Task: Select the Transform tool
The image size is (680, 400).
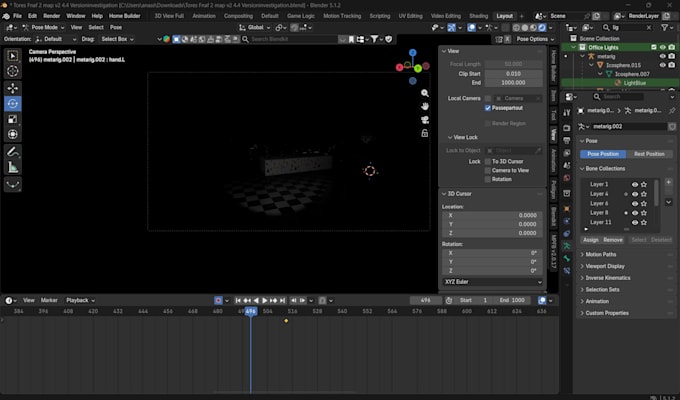Action: point(13,134)
